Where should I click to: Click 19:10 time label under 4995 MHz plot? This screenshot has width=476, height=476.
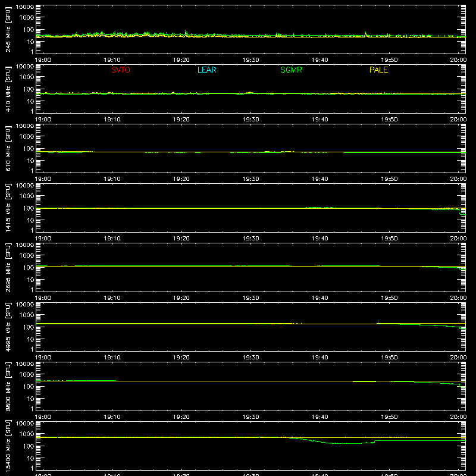[112, 358]
